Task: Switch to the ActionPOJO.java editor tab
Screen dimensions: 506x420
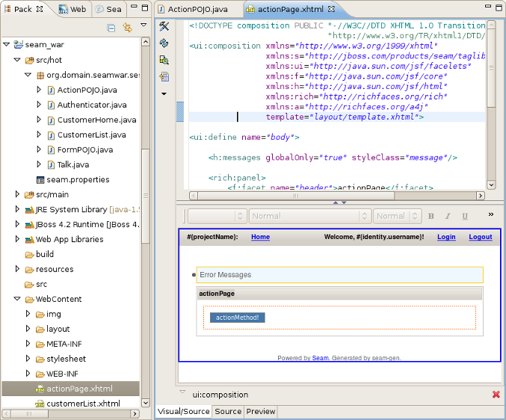Action: tap(197, 9)
